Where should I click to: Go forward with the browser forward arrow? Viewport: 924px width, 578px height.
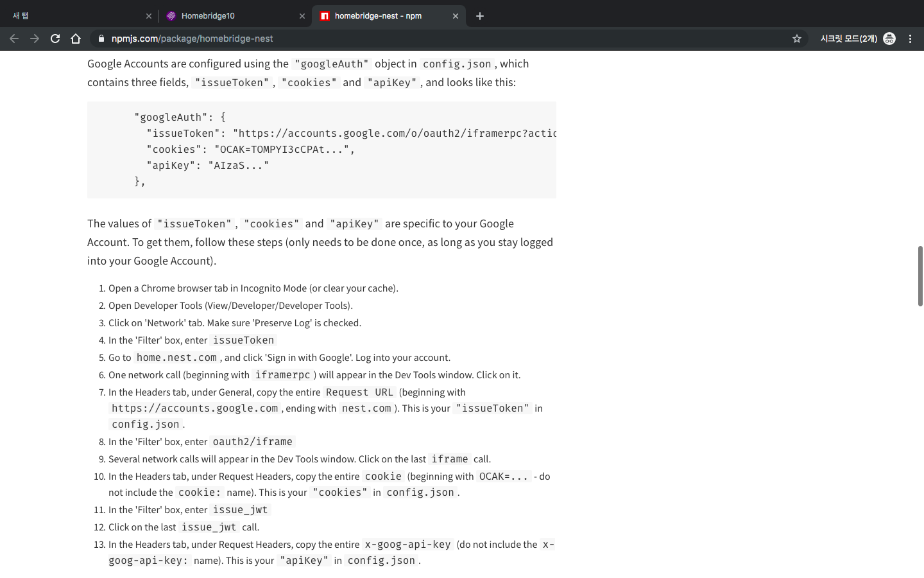[35, 39]
